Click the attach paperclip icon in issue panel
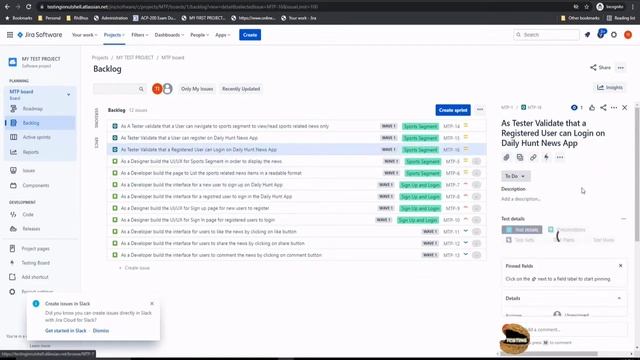Viewport: 640px width, 360px height. [507, 157]
